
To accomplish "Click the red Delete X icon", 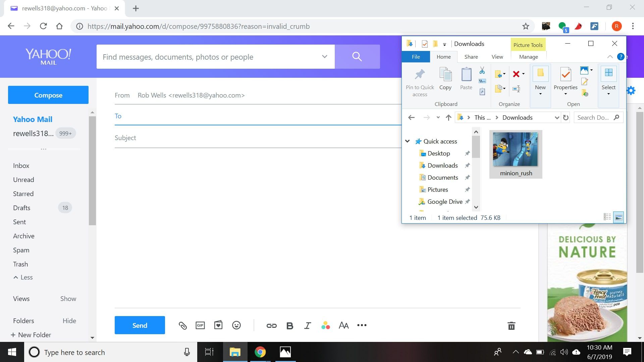I will click(516, 74).
